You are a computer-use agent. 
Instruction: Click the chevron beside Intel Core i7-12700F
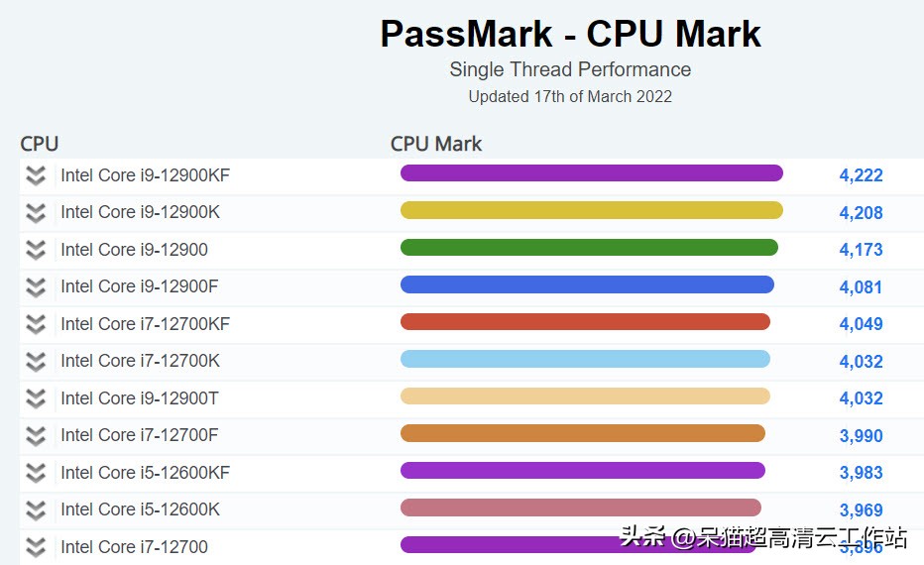coord(36,435)
